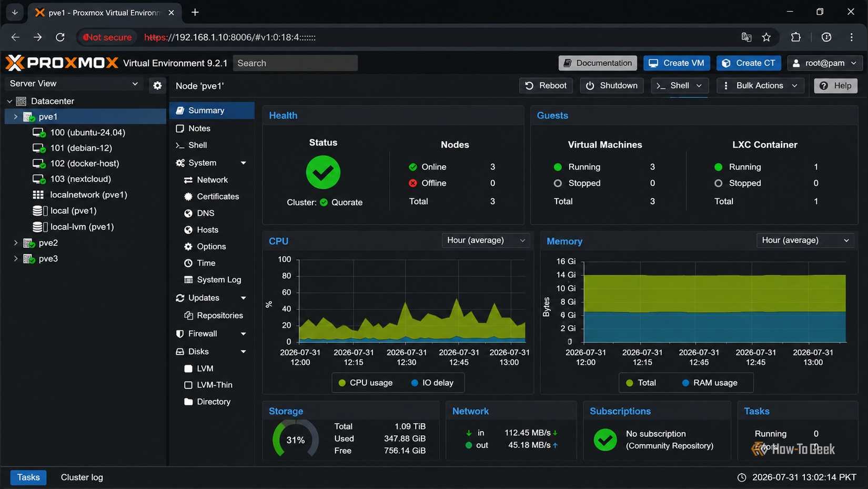Viewport: 868px width, 489px height.
Task: Open local-lvm (pve1) storage
Action: 73,227
